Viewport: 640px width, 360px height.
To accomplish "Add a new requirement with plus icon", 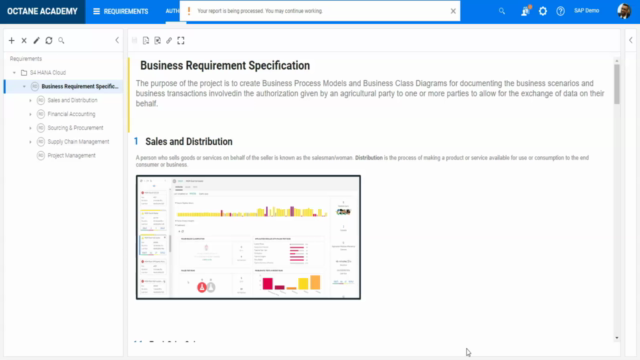I will point(11,40).
